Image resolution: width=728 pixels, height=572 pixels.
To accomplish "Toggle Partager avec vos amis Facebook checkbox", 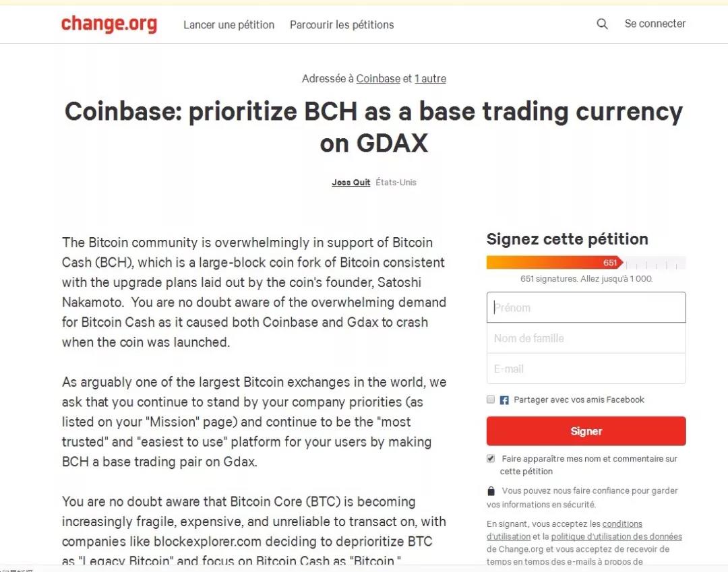I will [491, 400].
